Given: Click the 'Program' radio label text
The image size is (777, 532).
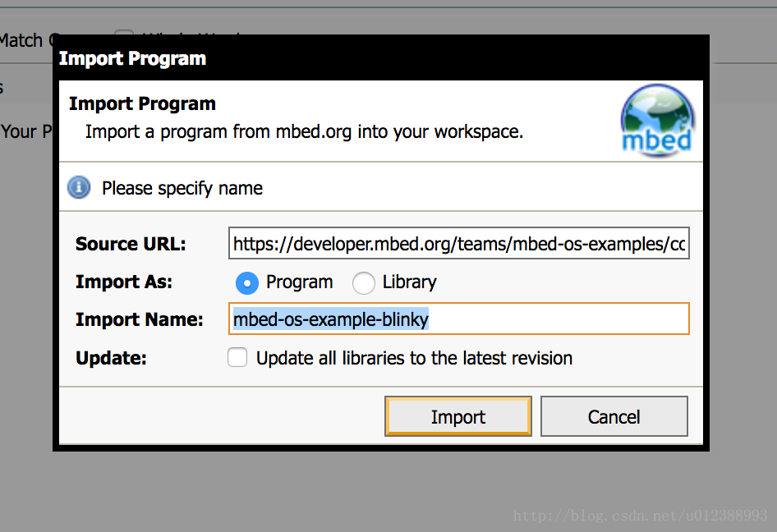Looking at the screenshot, I should (299, 282).
